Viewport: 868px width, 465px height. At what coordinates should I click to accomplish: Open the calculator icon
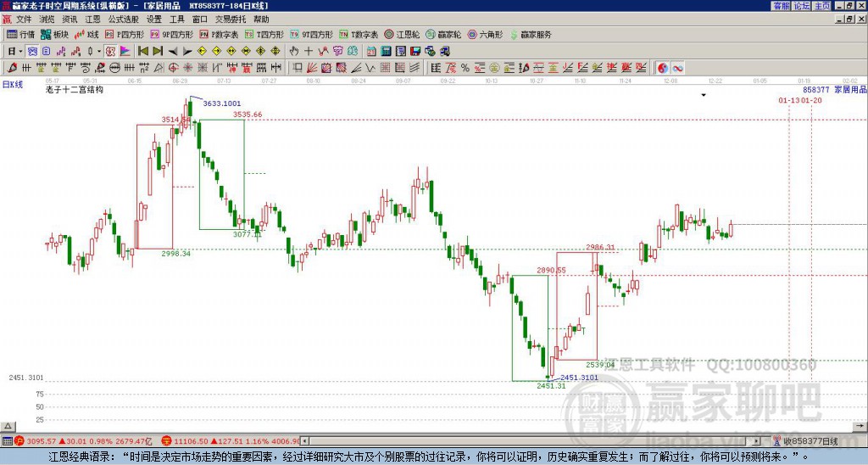click(387, 52)
